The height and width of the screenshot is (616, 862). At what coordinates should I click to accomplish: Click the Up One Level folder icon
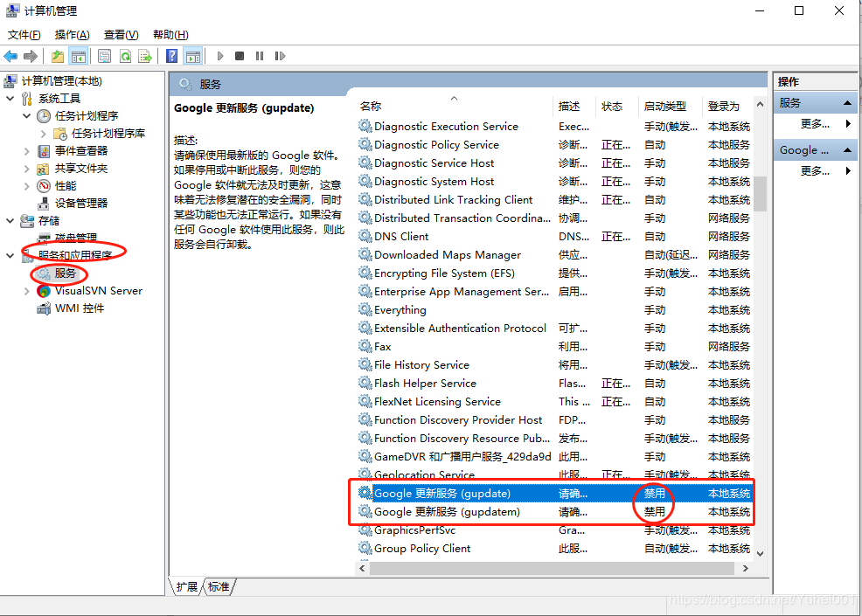[58, 57]
